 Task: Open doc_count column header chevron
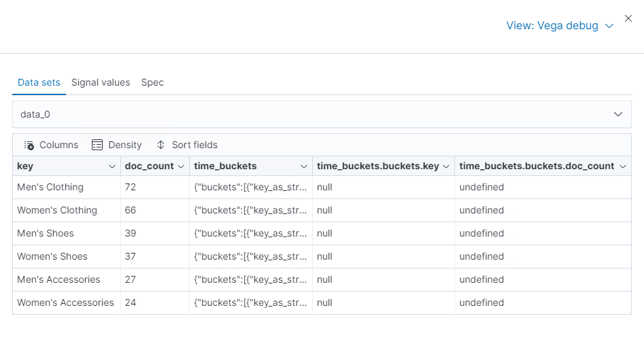pos(180,167)
